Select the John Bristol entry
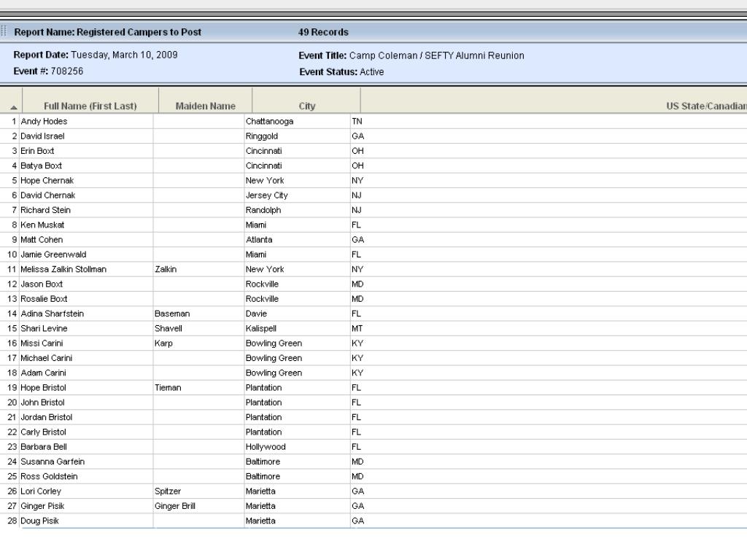 (42, 402)
